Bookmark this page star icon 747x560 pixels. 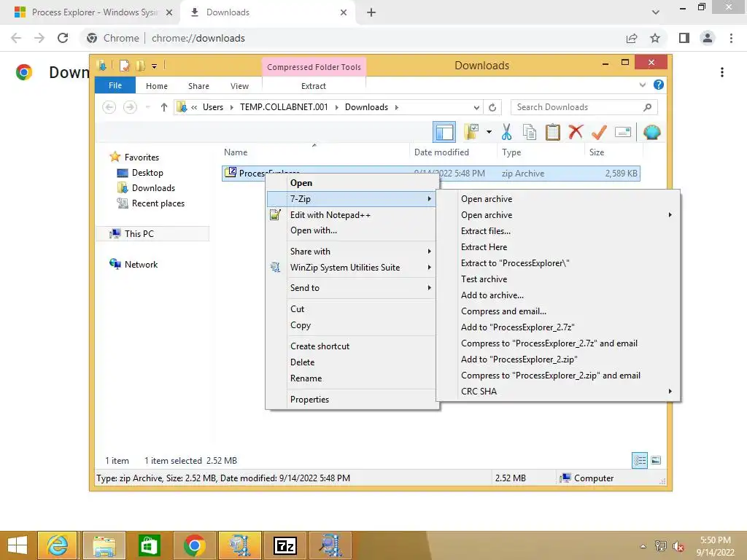pyautogui.click(x=655, y=38)
